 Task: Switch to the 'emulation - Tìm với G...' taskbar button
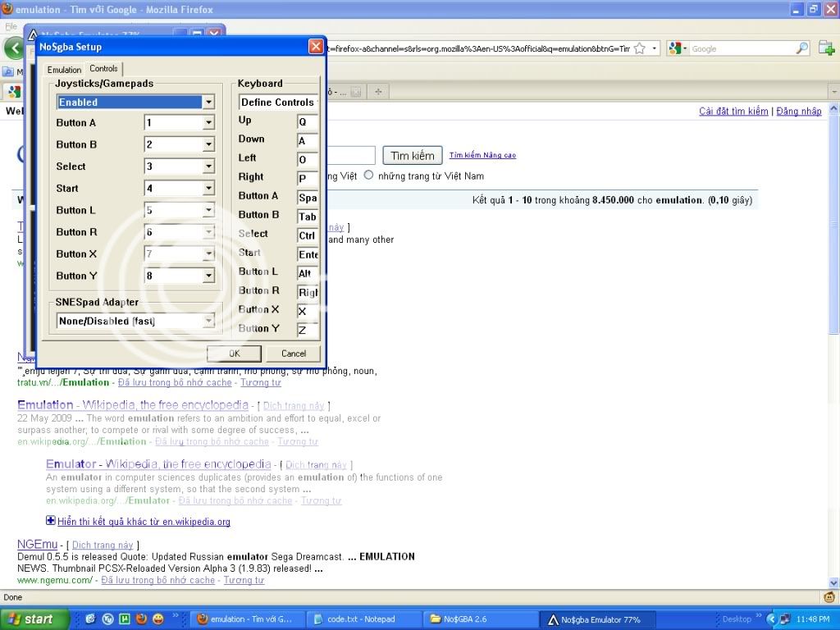click(x=248, y=619)
